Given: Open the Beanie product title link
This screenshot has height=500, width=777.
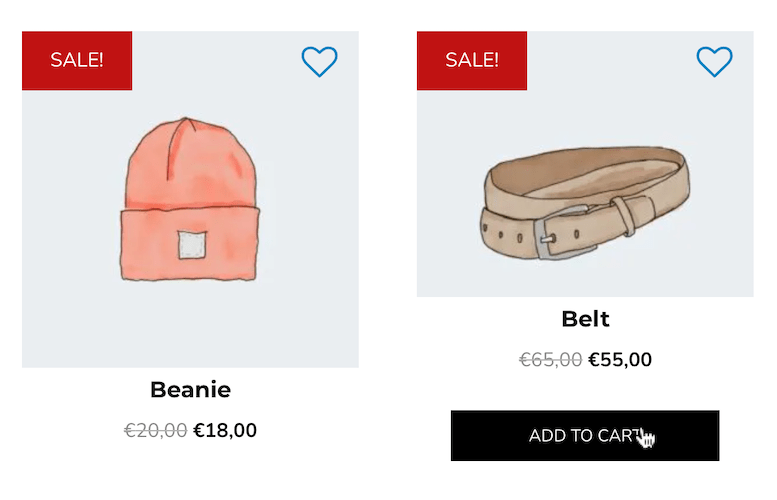Looking at the screenshot, I should 190,389.
